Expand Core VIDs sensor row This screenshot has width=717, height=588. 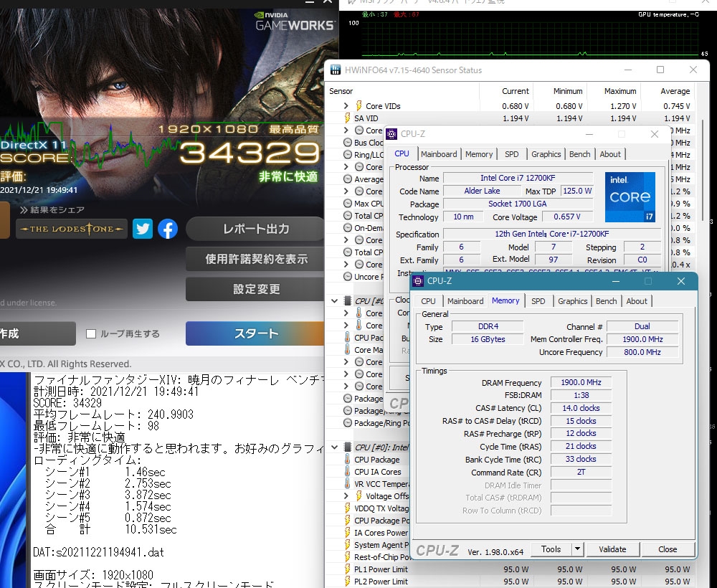click(346, 105)
